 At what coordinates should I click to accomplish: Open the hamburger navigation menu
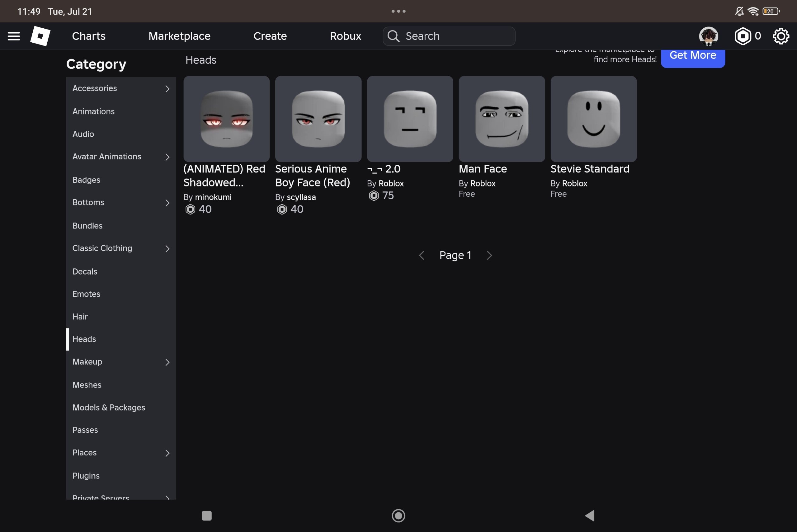click(x=14, y=36)
